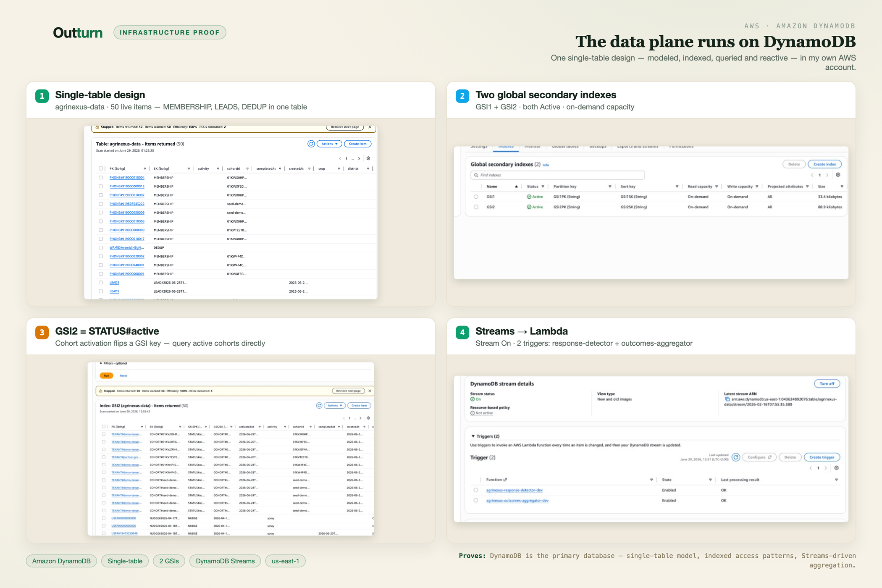Open the agrinexus-response-detector-dev function link
Image resolution: width=882 pixels, height=588 pixels.
(x=514, y=490)
